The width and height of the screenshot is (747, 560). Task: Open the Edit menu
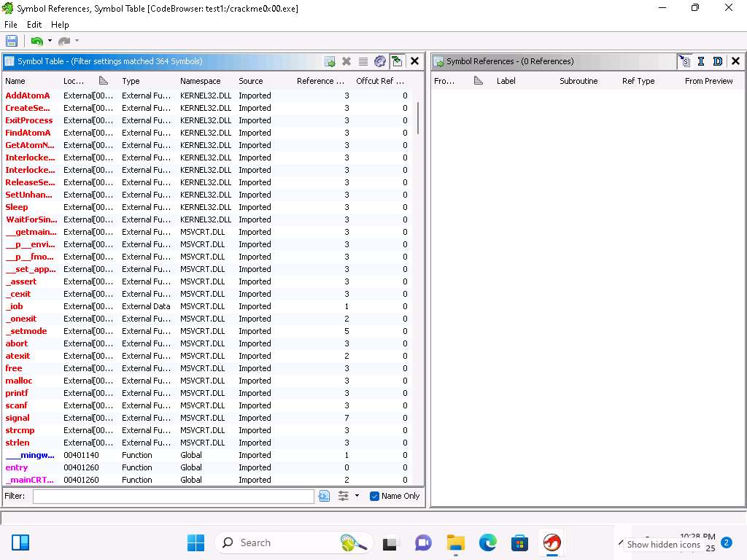click(34, 25)
